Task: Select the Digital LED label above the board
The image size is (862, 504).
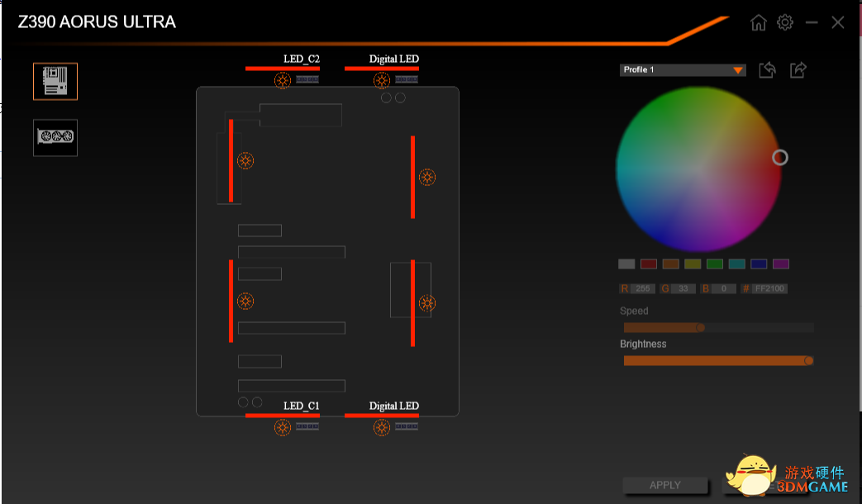Action: [393, 59]
